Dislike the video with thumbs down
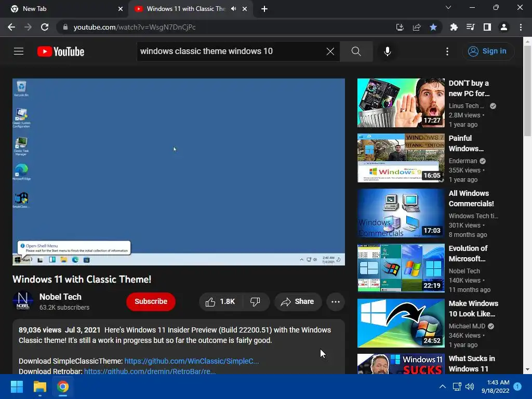532x399 pixels. [256, 302]
